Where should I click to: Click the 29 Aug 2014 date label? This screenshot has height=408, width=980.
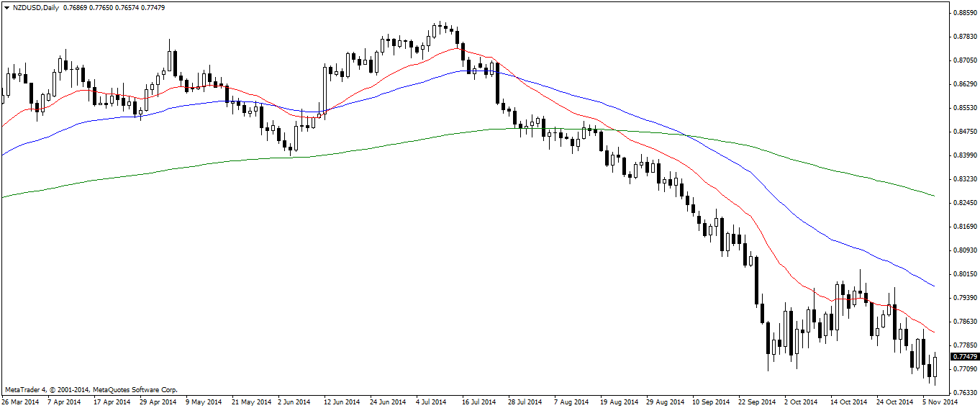coord(665,402)
